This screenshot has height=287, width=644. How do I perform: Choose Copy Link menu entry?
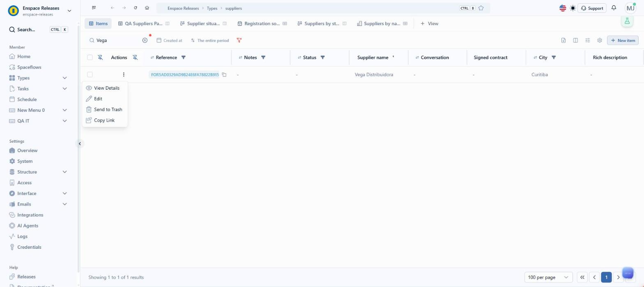(x=105, y=120)
